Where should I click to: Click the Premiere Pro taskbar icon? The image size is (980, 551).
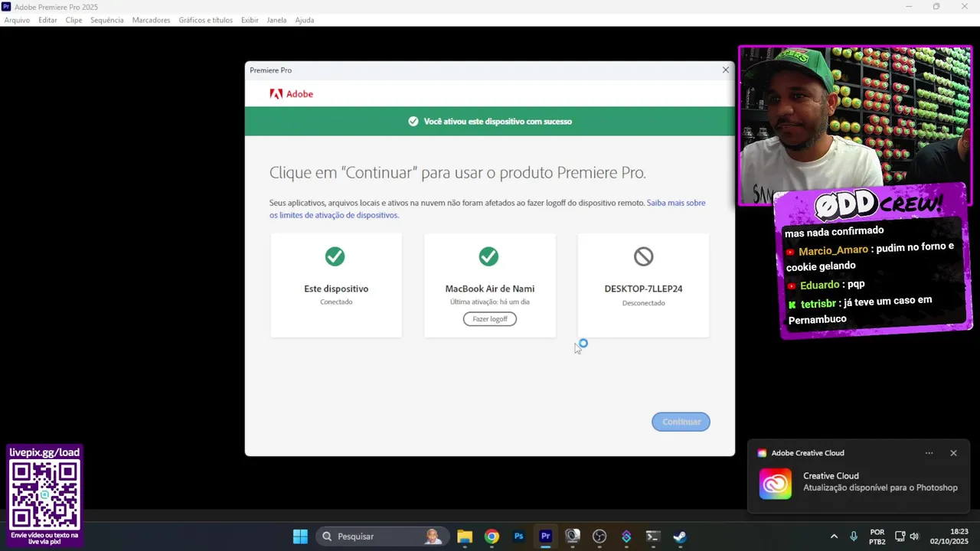(545, 536)
